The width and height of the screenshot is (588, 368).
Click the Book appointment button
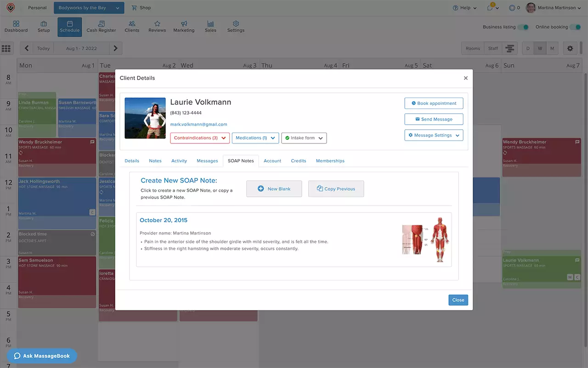[434, 103]
